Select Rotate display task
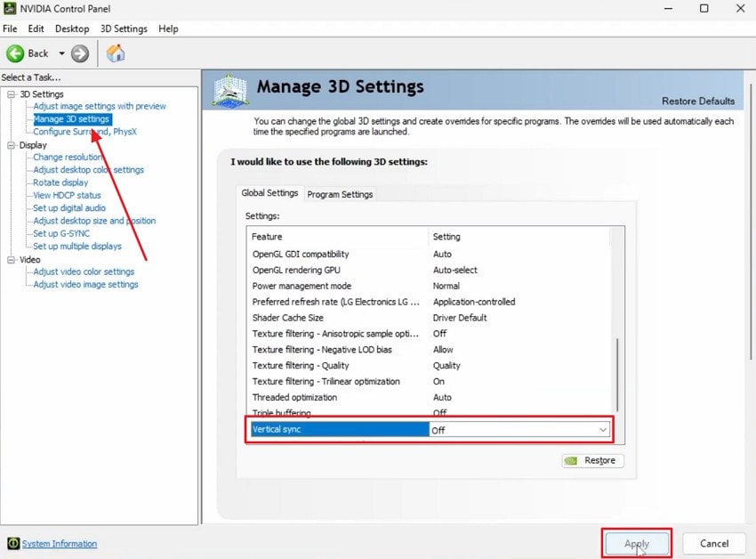Screen dimensions: 756x559 click(x=60, y=182)
